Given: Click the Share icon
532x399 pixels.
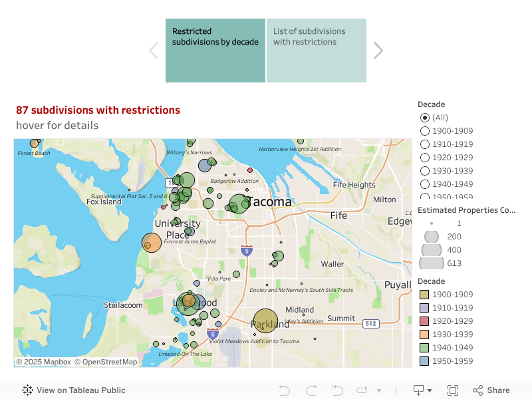Looking at the screenshot, I should [491, 390].
